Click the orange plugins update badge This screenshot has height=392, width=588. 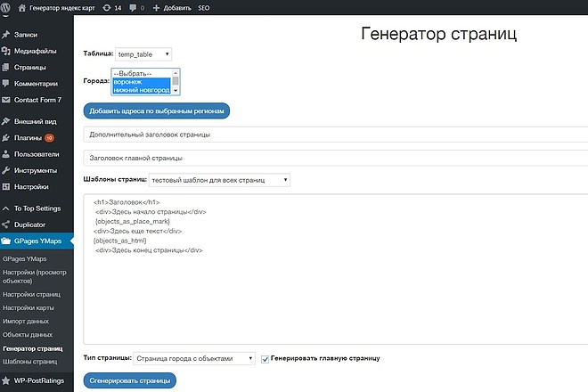pos(49,138)
